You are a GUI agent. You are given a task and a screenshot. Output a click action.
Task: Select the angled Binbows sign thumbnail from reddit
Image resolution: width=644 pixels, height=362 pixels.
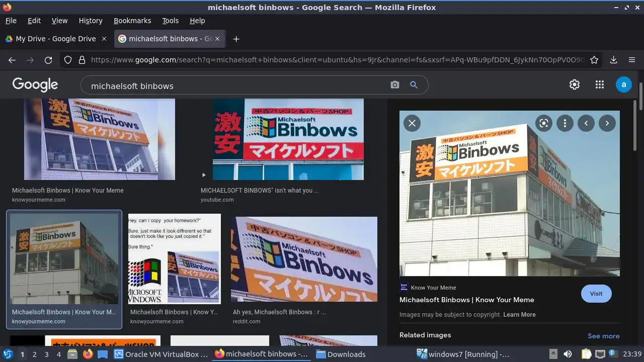304,259
